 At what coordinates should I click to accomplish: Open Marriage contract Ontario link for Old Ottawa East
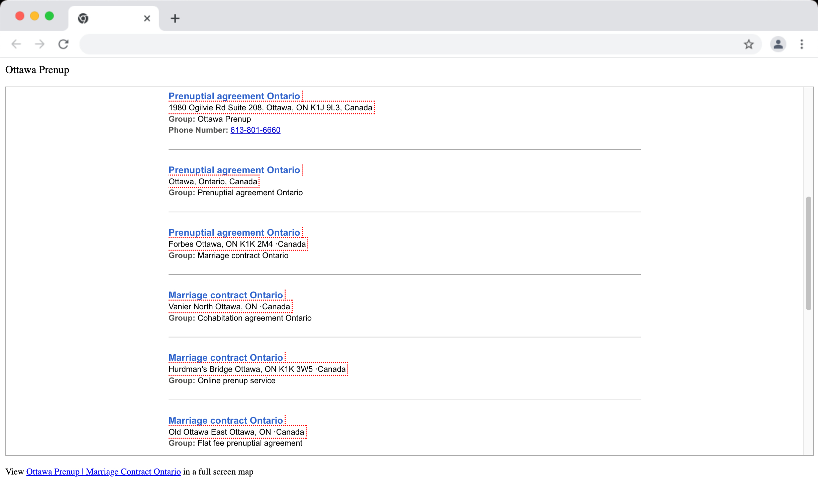[x=226, y=421]
